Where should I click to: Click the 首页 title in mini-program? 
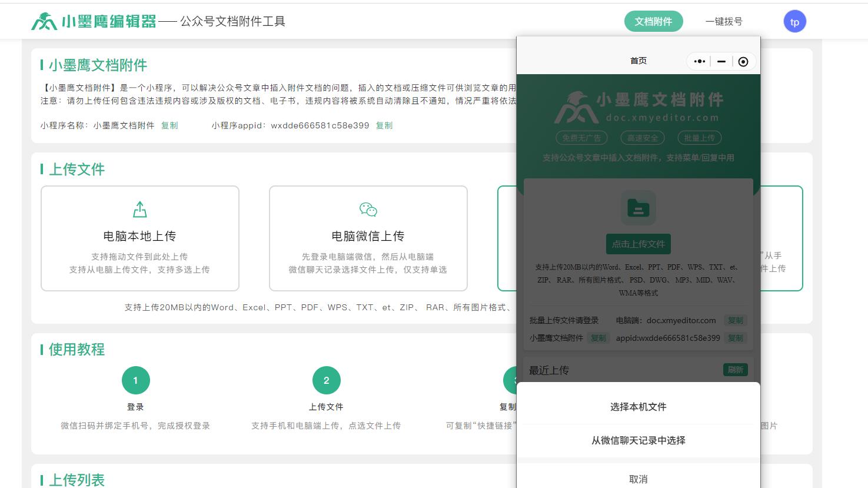[x=638, y=61]
